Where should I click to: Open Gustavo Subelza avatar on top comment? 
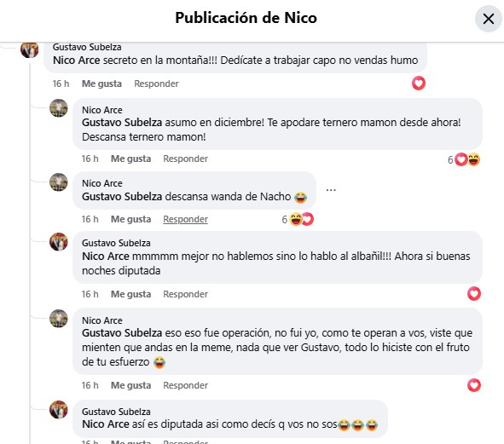pos(29,49)
